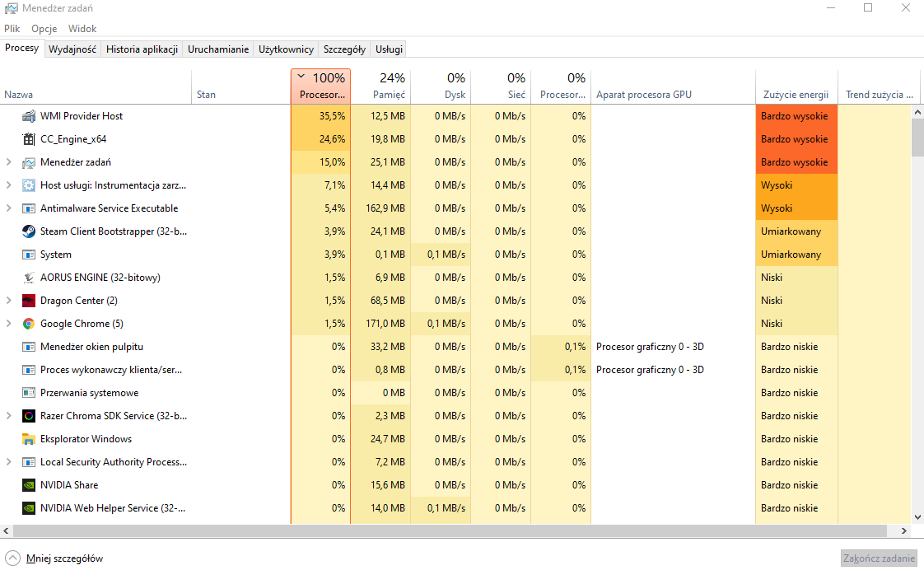The height and width of the screenshot is (570, 924).
Task: Select the AORUS ENGINE process icon
Action: point(30,277)
